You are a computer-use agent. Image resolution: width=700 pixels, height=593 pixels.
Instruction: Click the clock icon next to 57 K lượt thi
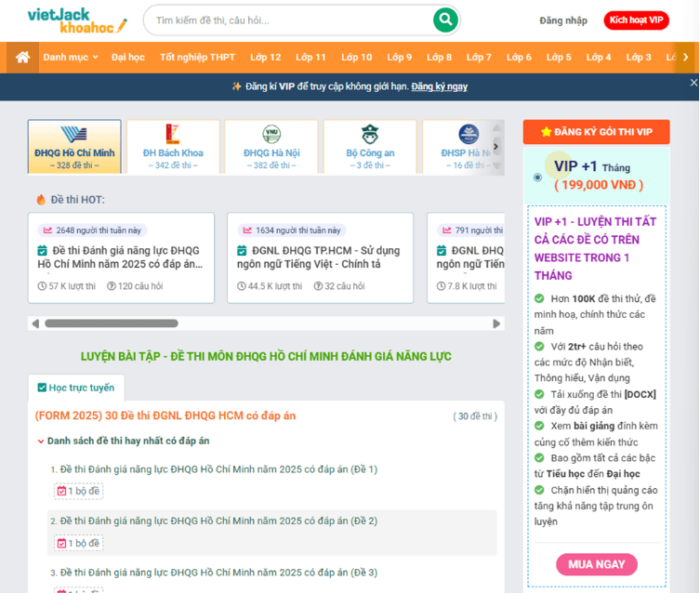42,286
